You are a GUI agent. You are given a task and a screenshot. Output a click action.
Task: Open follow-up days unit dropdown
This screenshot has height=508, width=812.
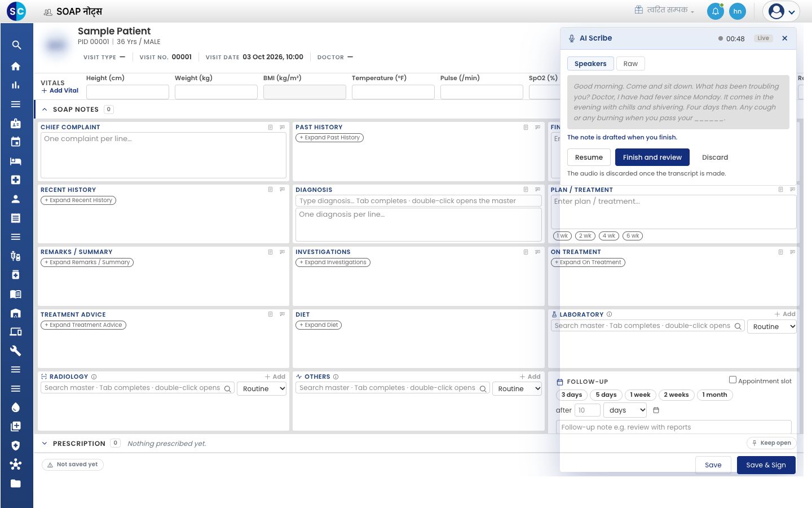click(x=625, y=410)
